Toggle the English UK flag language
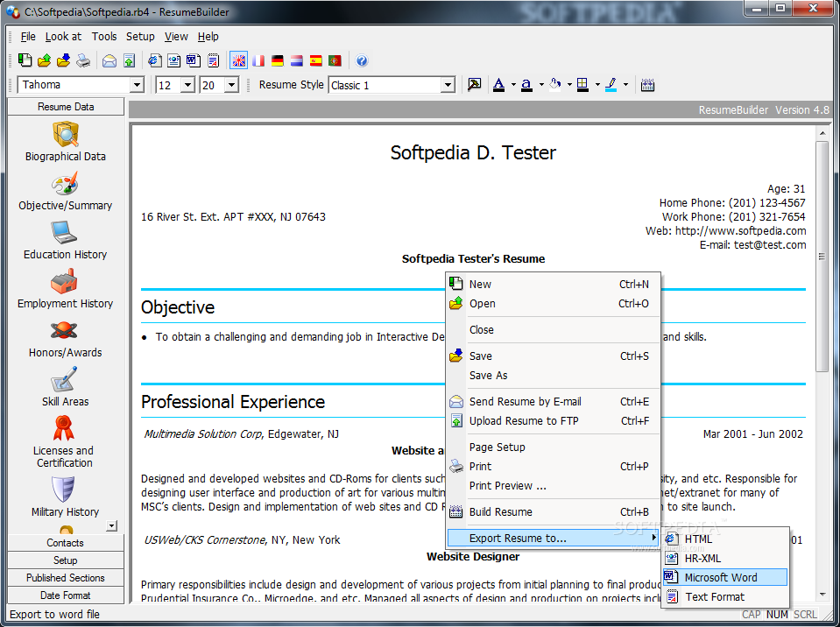 pyautogui.click(x=238, y=60)
